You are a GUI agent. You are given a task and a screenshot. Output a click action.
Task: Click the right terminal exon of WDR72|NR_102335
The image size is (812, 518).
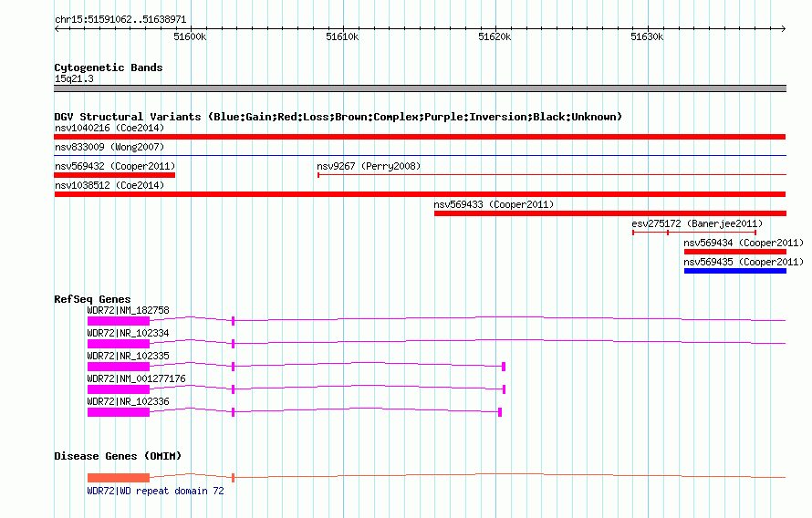tap(504, 367)
